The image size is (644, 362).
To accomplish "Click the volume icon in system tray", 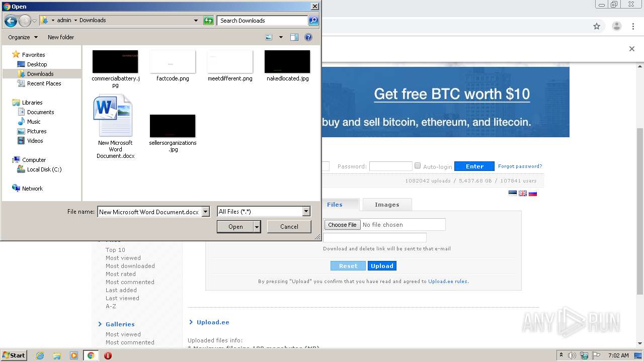I will click(x=572, y=355).
